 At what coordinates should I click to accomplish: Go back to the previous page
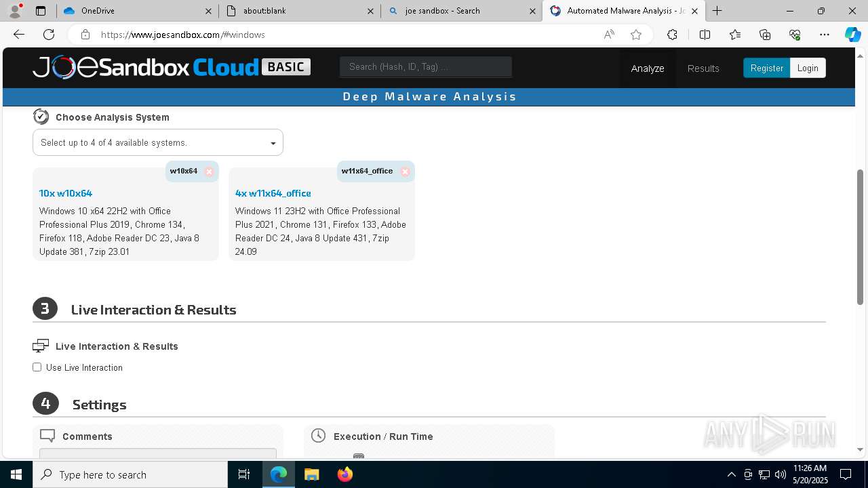(19, 35)
